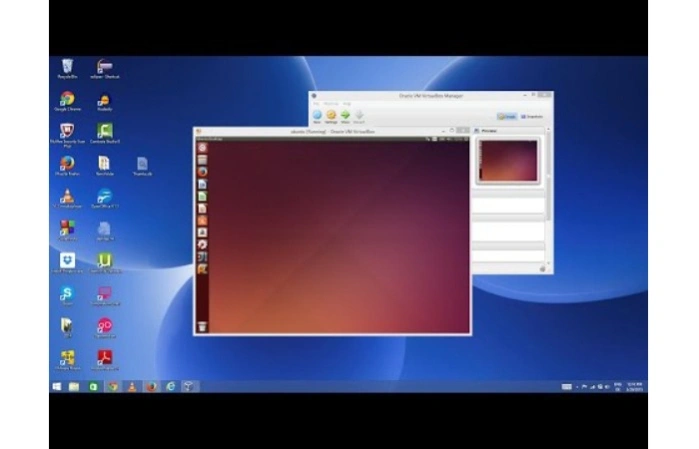Open Internet Explorer from the taskbar

[x=170, y=387]
